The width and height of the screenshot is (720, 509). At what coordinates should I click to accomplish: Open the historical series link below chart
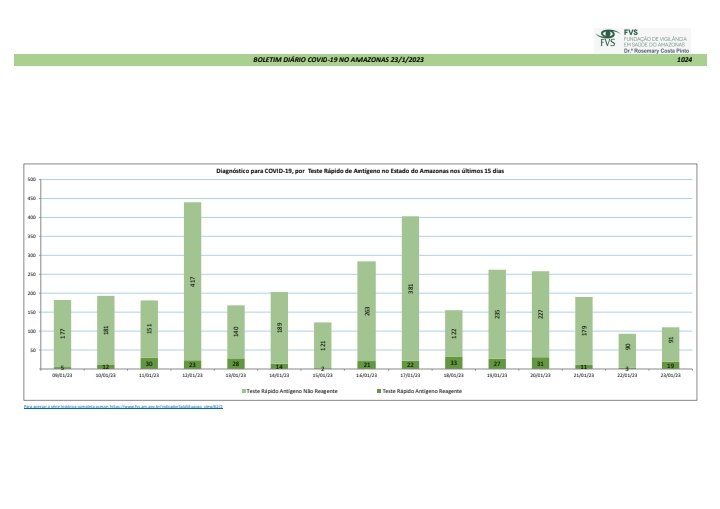tap(123, 407)
